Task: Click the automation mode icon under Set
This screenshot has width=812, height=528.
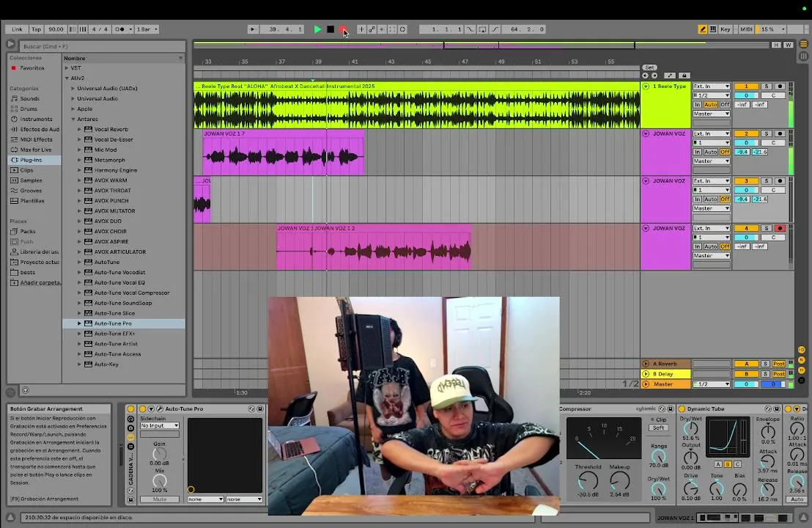Action: click(670, 76)
